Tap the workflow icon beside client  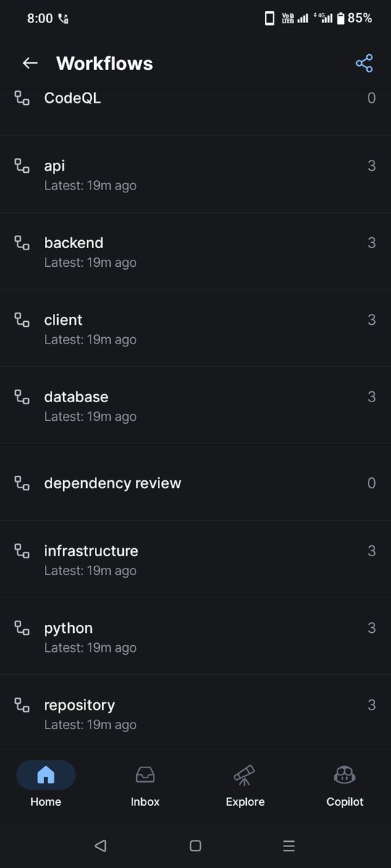22,320
